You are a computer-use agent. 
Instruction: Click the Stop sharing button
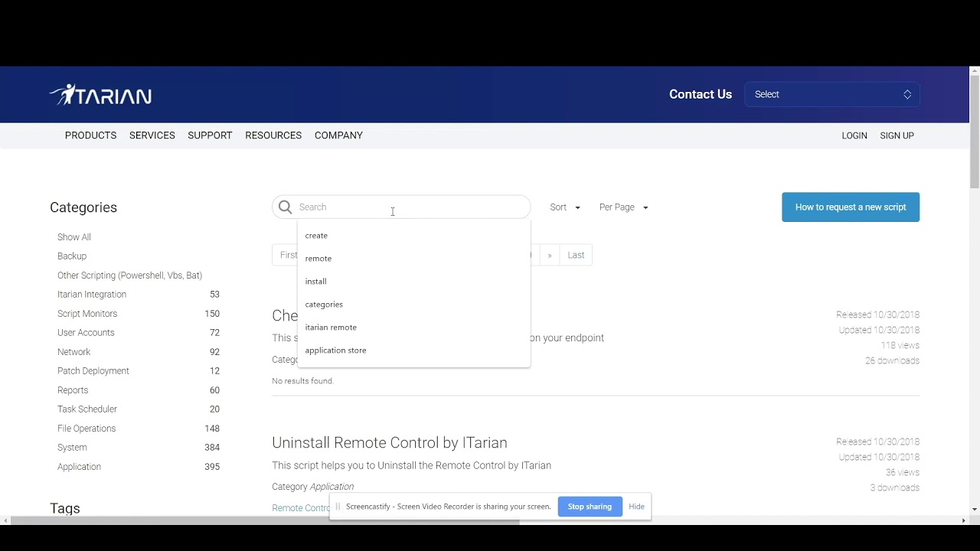pos(590,507)
